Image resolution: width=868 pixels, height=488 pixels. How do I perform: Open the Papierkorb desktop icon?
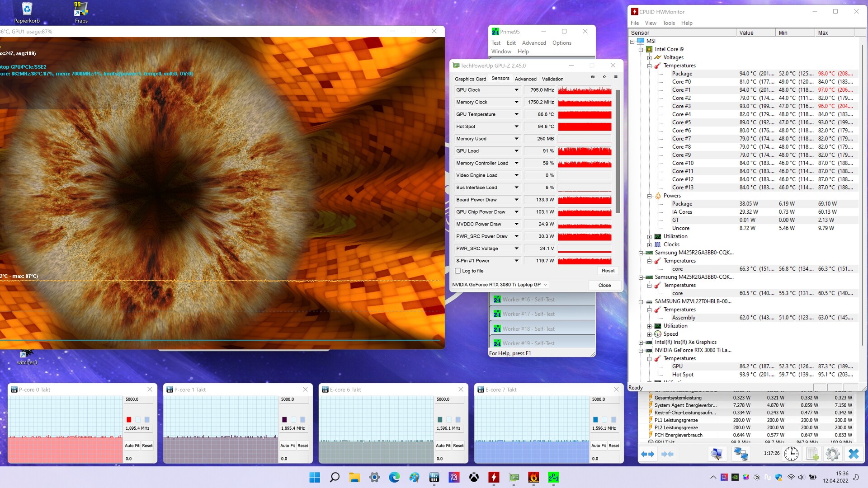[27, 13]
